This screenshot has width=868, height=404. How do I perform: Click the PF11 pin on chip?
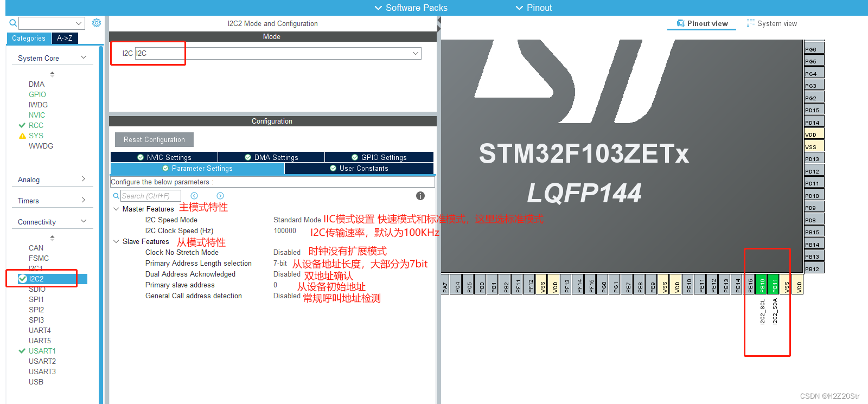(x=518, y=284)
